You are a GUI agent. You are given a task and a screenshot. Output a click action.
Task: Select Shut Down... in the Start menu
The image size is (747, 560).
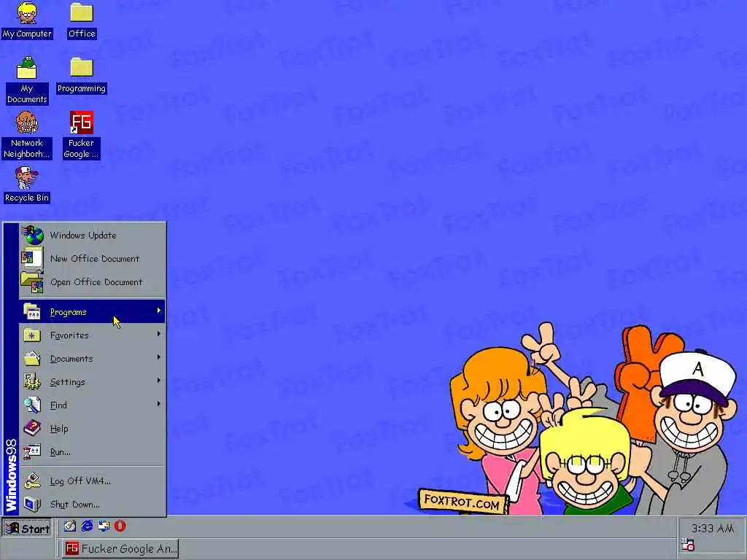93,505
